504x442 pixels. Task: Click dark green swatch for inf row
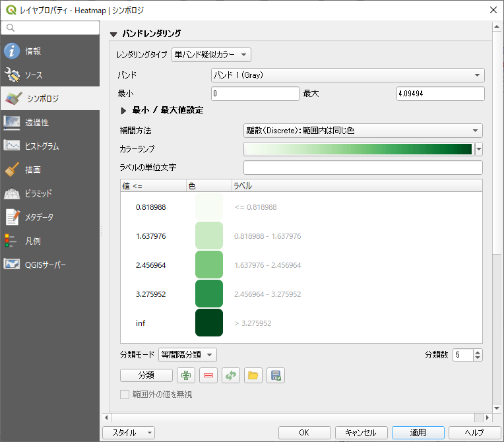[x=209, y=323]
